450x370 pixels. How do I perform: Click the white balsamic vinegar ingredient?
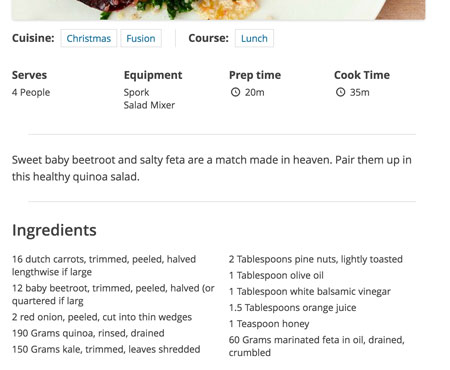click(310, 292)
